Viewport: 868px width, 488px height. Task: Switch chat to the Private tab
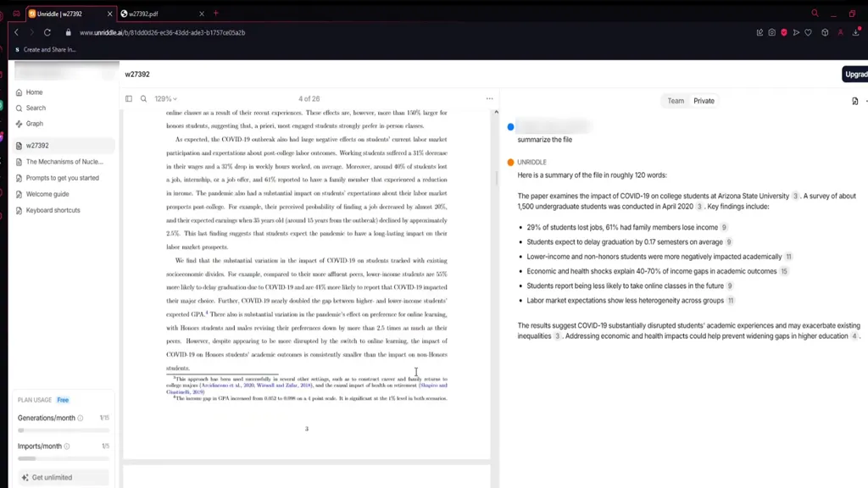coord(704,101)
